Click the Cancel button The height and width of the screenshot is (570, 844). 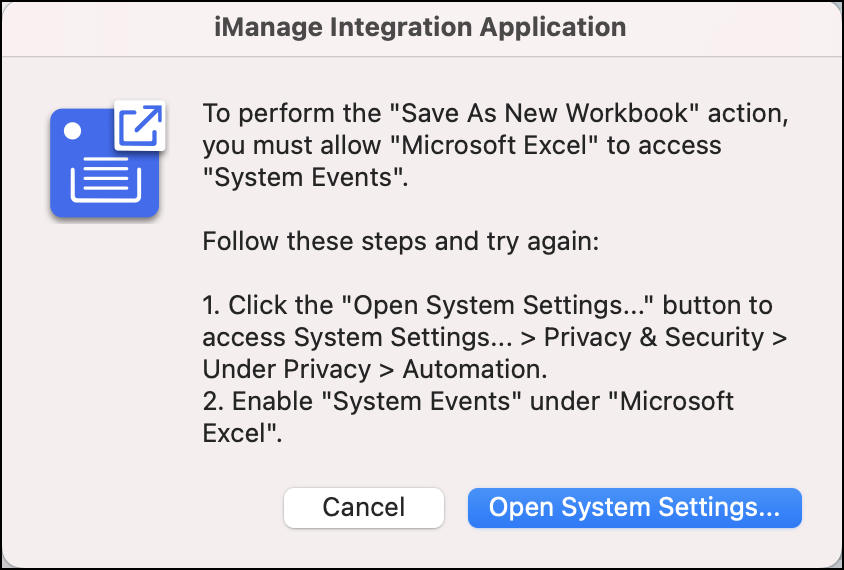[x=363, y=507]
